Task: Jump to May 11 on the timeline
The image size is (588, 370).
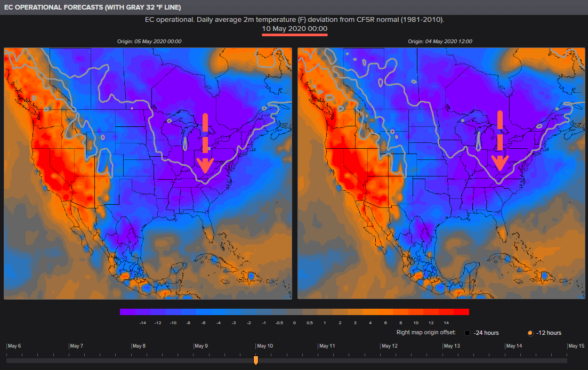Action: pyautogui.click(x=327, y=346)
